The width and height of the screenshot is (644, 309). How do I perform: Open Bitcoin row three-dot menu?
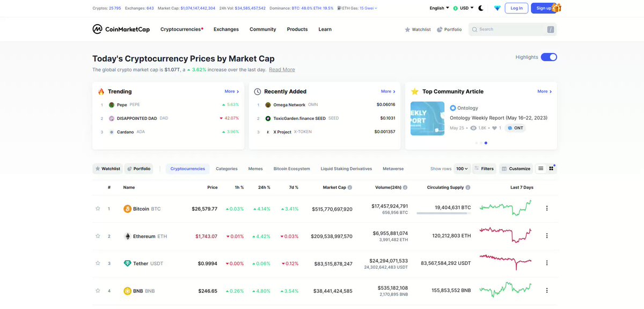click(547, 209)
